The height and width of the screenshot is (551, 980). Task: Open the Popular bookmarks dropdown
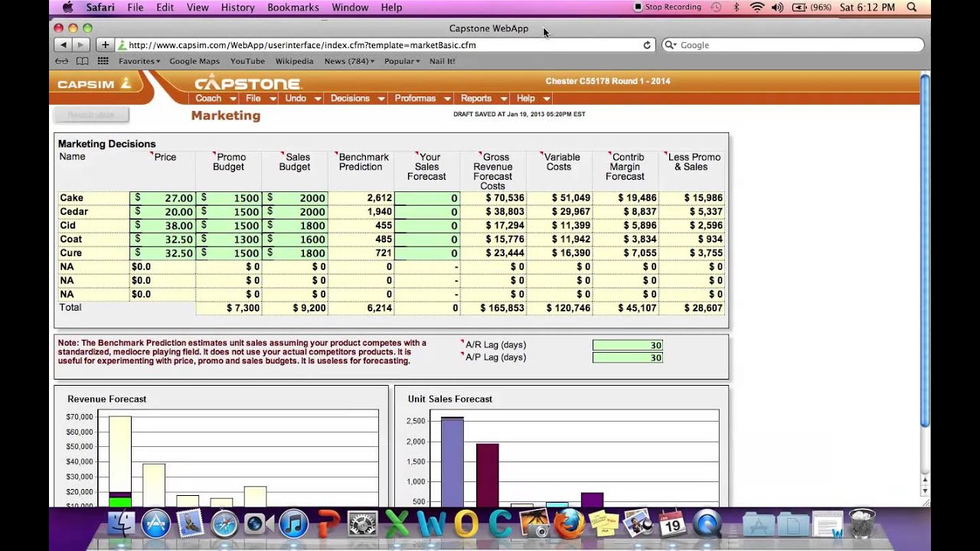coord(402,61)
